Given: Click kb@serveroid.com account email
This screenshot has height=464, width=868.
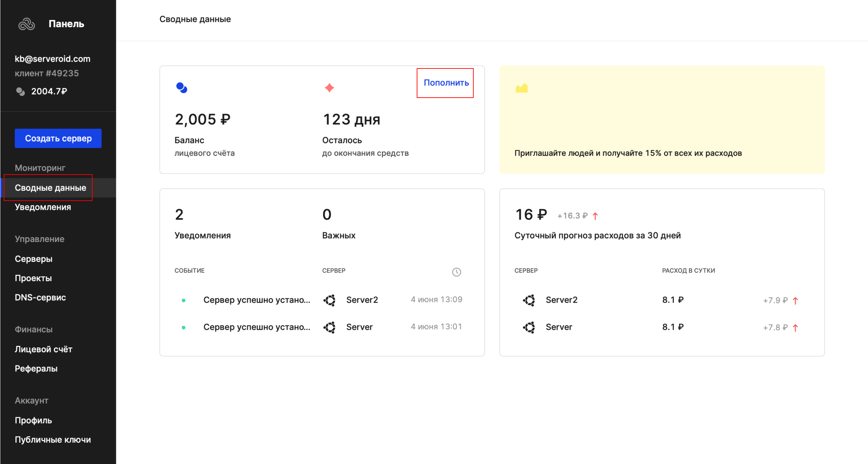Looking at the screenshot, I should pyautogui.click(x=53, y=59).
